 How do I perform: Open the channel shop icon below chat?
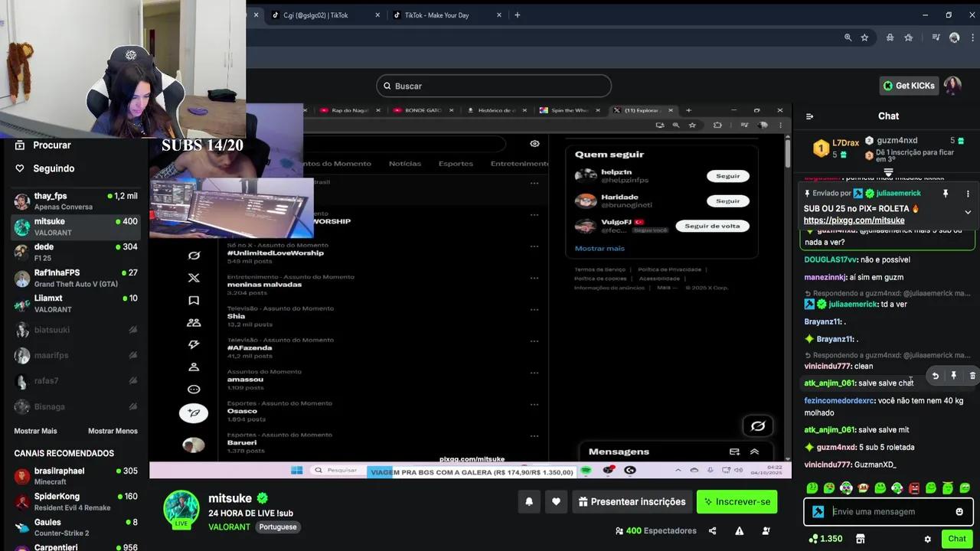pyautogui.click(x=860, y=539)
